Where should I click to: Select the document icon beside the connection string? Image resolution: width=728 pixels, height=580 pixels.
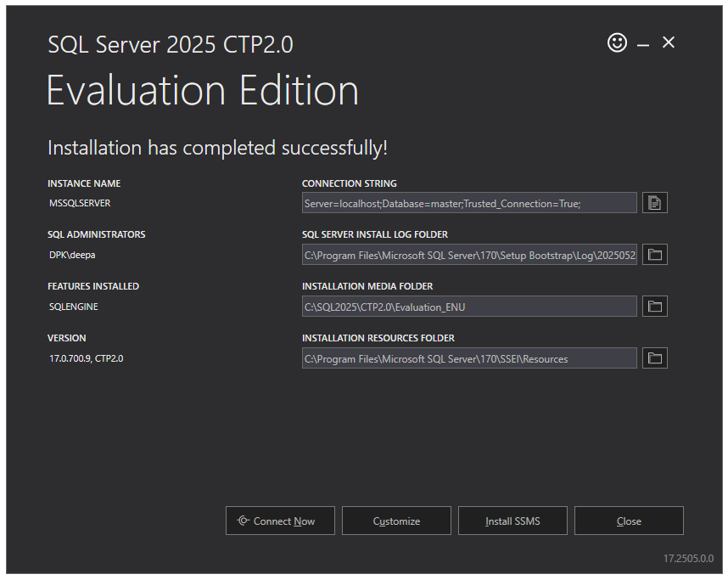pos(654,202)
